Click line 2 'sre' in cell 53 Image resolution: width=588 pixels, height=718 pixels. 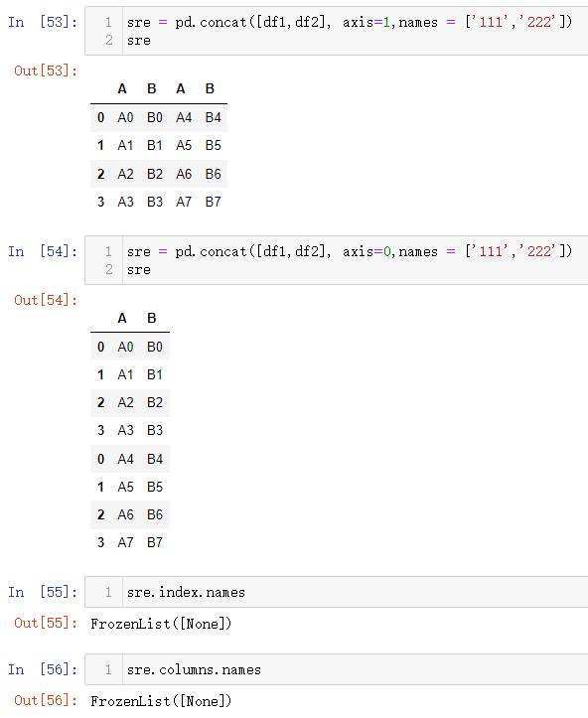click(x=139, y=41)
